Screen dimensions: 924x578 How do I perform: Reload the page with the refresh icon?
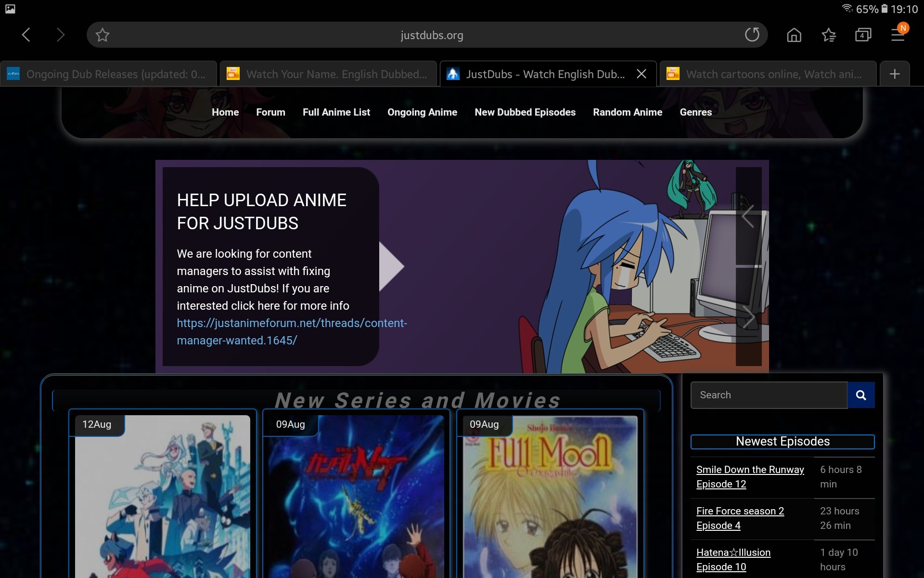752,35
